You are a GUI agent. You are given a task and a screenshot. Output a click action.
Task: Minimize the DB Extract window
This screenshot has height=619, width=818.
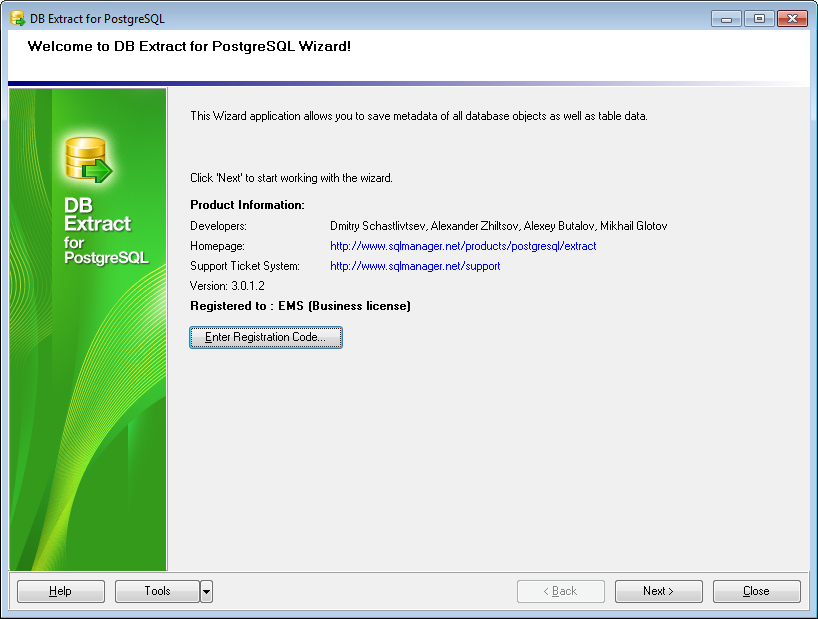(726, 19)
